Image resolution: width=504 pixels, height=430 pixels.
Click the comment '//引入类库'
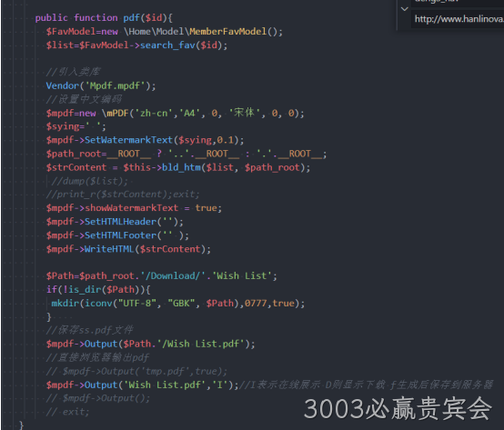tap(73, 72)
